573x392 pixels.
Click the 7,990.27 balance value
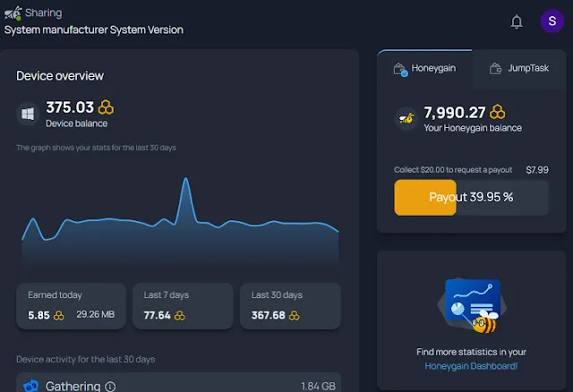tap(455, 113)
